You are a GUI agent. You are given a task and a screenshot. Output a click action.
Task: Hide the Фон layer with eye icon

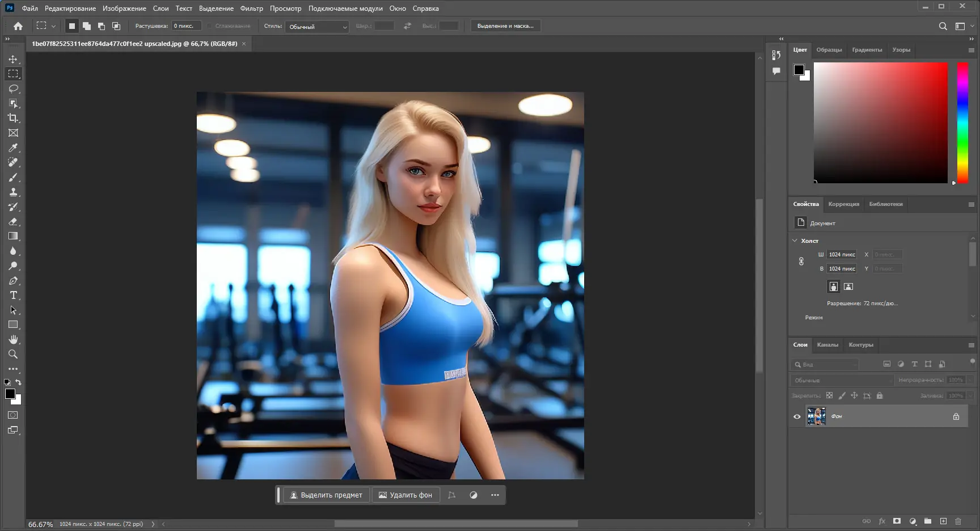[x=797, y=416]
